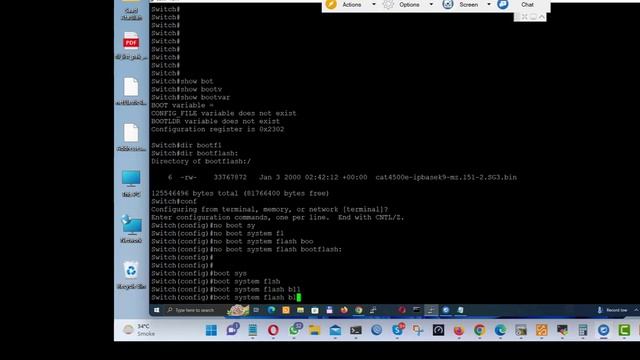Screen dimensions: 640x360
Task: Open Opera browser in local taskbar
Action: tap(273, 330)
